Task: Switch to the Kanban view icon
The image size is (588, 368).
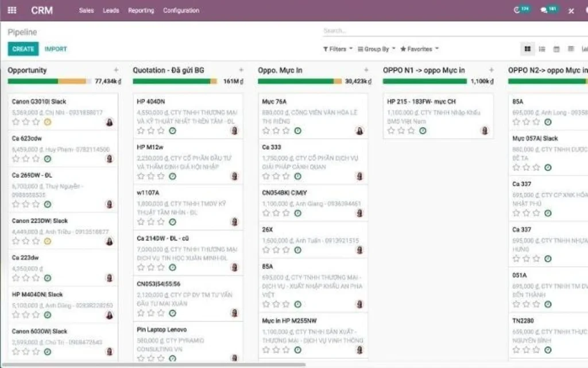Action: (x=527, y=49)
